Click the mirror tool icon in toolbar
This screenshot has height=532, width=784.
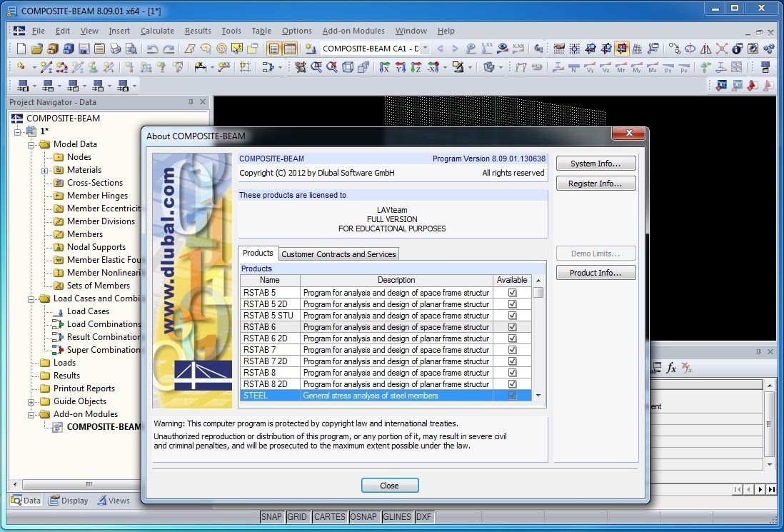705,49
